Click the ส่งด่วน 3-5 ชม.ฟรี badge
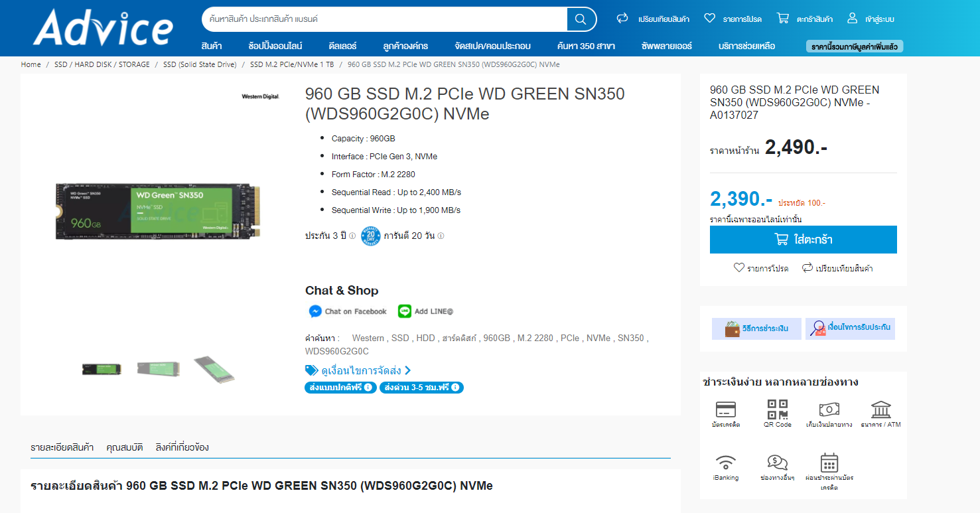The width and height of the screenshot is (980, 513). point(421,388)
